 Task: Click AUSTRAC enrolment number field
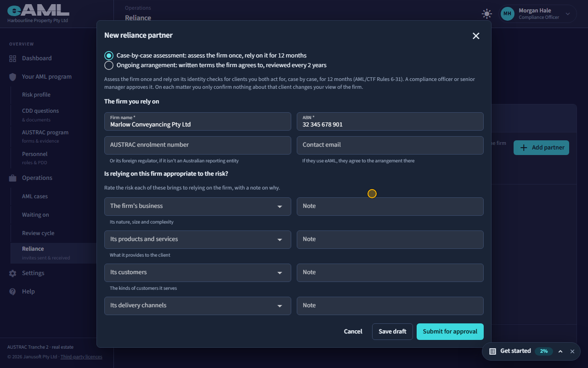pos(198,145)
